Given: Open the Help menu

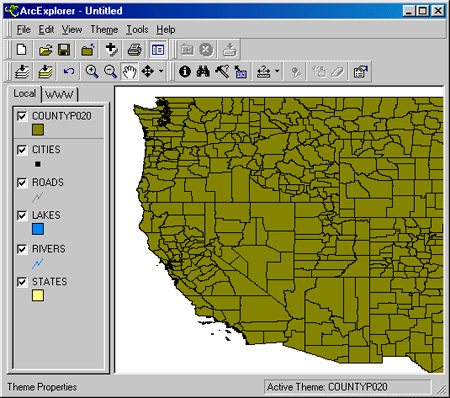Looking at the screenshot, I should (x=166, y=30).
